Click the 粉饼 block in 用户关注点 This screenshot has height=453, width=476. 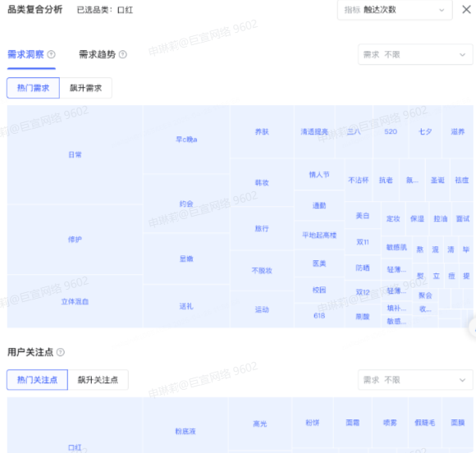pyautogui.click(x=313, y=423)
